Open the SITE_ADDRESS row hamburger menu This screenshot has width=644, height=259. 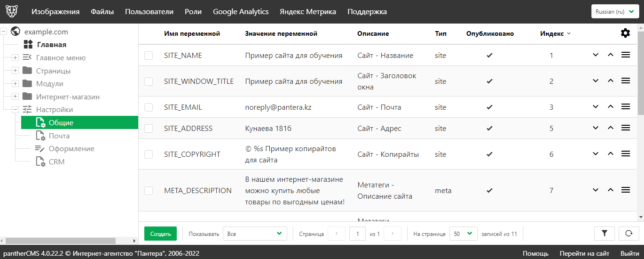626,128
